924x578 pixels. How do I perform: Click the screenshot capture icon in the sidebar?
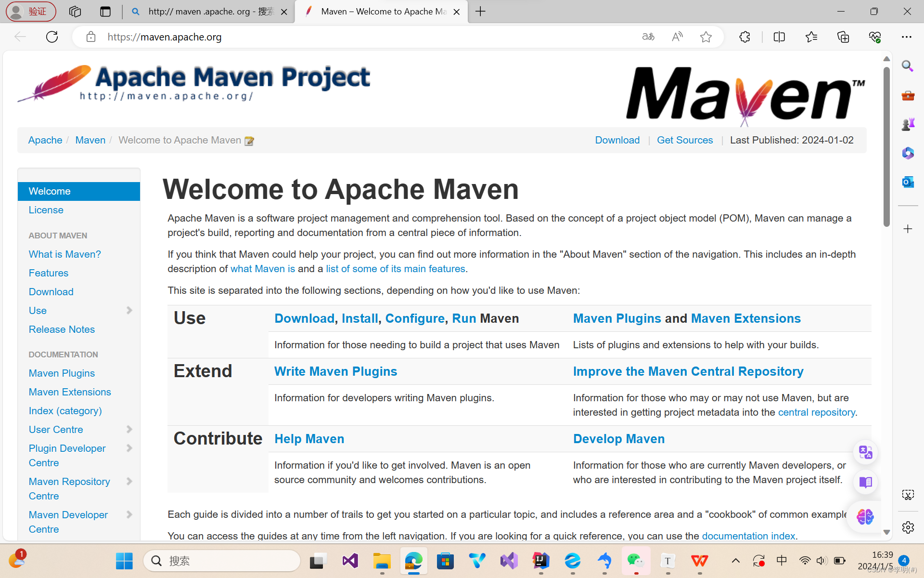tap(908, 495)
